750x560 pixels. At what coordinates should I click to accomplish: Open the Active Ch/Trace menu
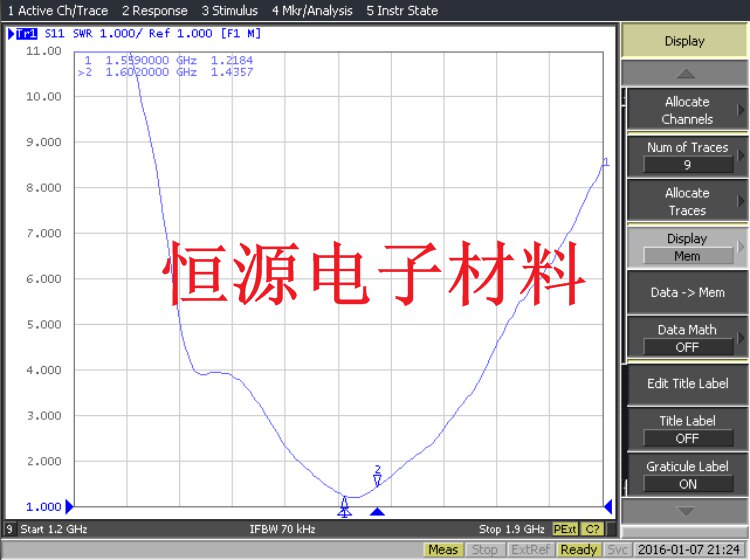pyautogui.click(x=58, y=11)
